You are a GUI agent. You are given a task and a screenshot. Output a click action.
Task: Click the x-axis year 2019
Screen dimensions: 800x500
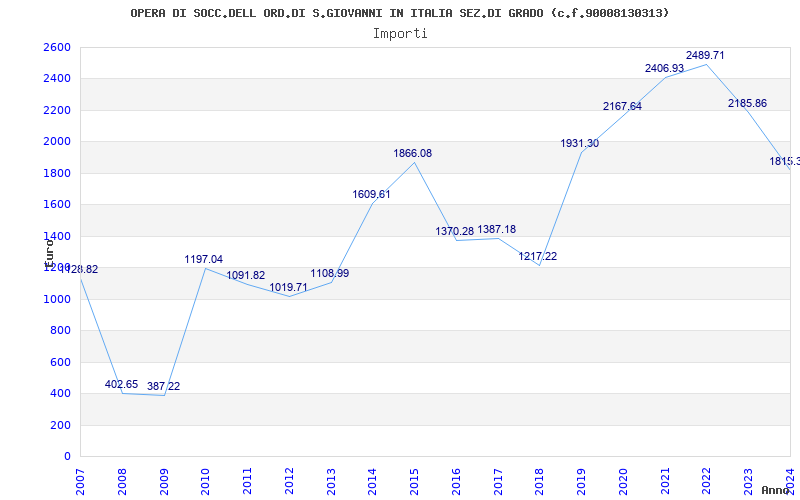pyautogui.click(x=581, y=481)
